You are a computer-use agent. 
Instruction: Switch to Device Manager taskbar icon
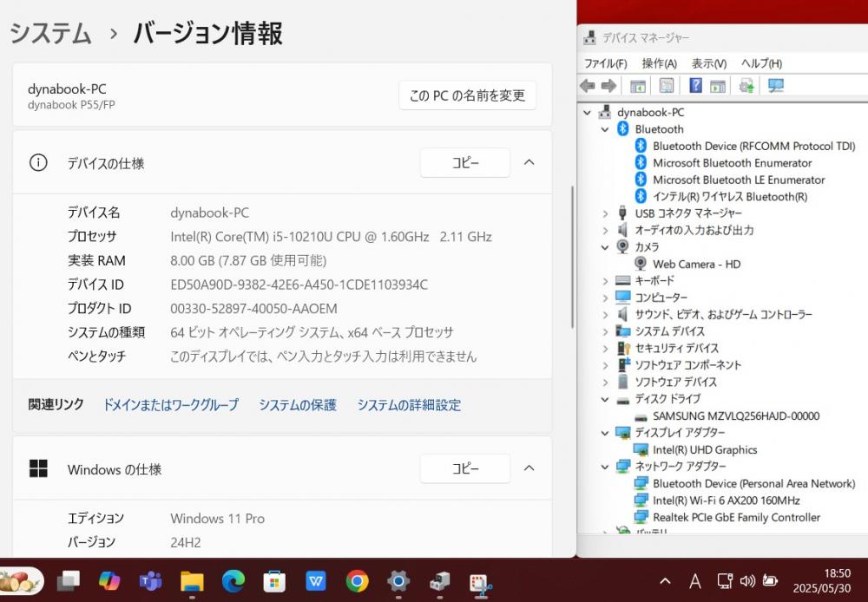click(439, 581)
